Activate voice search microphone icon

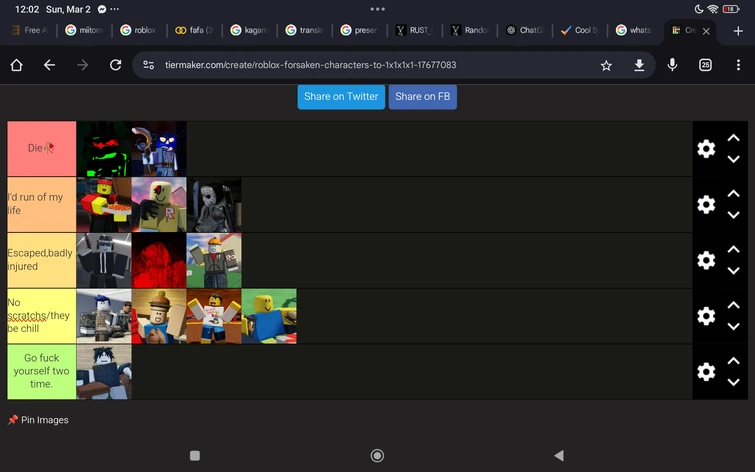[672, 65]
